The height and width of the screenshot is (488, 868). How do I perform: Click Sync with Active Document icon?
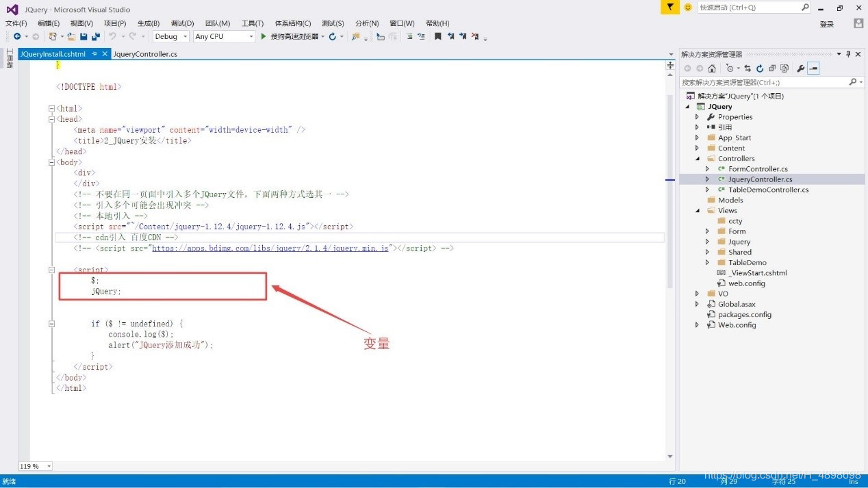tap(748, 68)
